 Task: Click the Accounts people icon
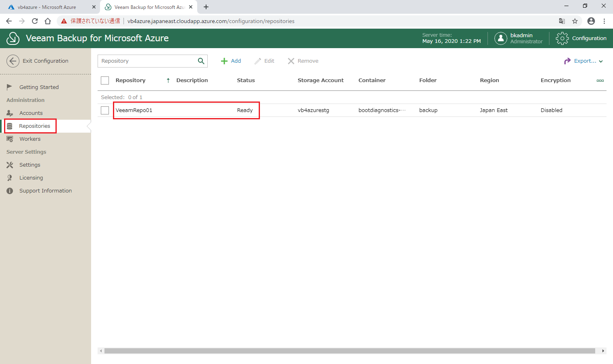10,113
